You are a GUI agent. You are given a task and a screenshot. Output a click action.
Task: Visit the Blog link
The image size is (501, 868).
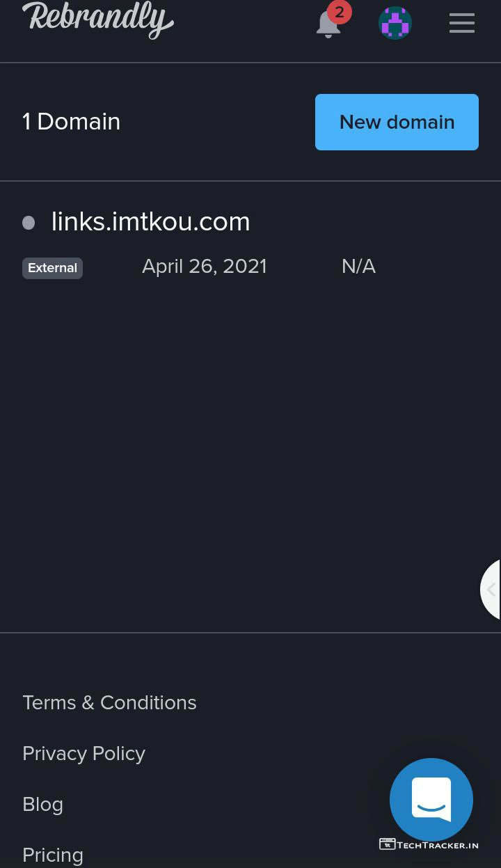[x=42, y=805]
